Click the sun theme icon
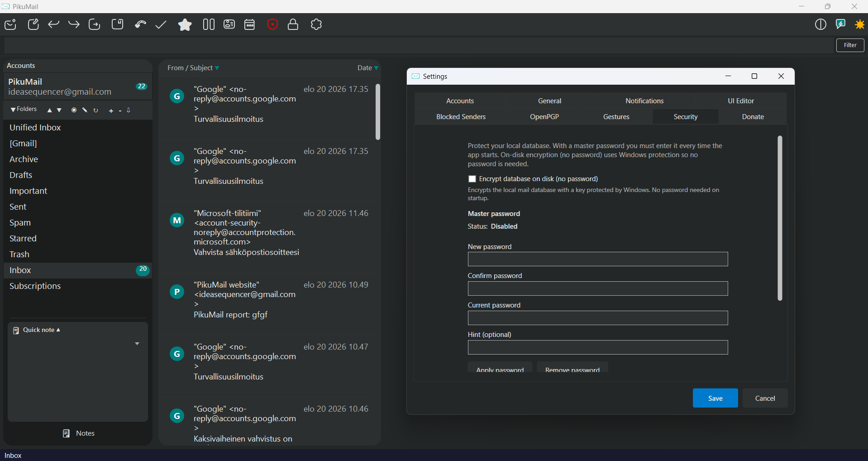Image resolution: width=868 pixels, height=461 pixels. click(860, 24)
